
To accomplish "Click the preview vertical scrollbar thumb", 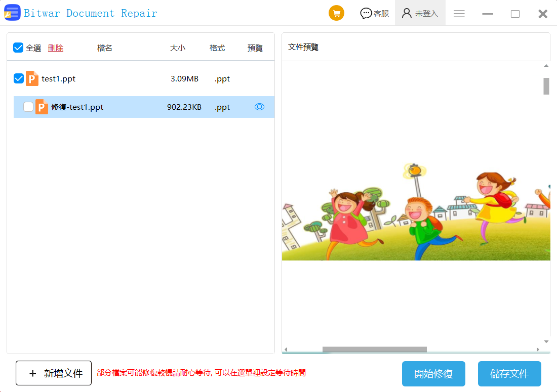I will click(546, 86).
